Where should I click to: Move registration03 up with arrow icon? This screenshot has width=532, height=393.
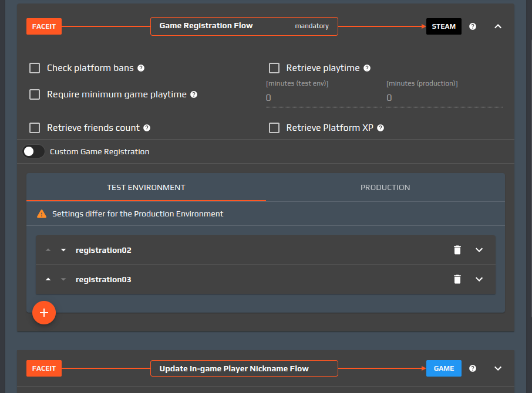(x=48, y=279)
